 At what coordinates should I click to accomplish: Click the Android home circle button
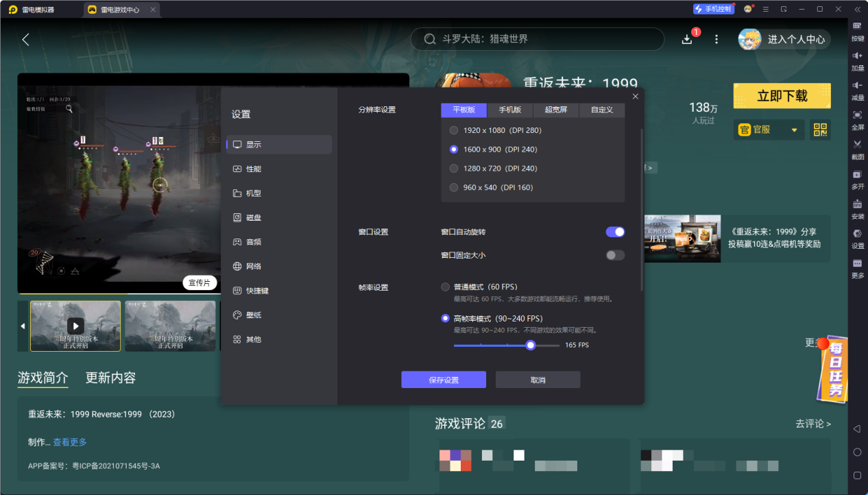[x=857, y=452]
